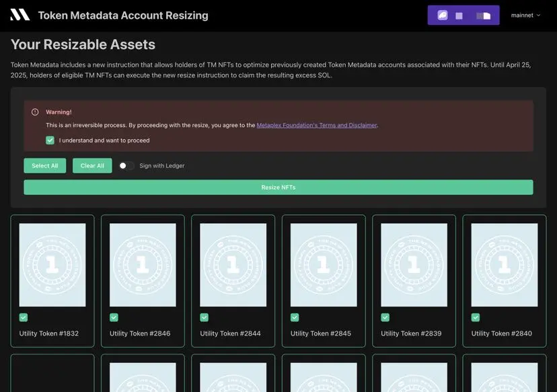Viewport: 557px width, 392px height.
Task: Uncheck the Utility Token #2844 checkbox
Action: point(205,317)
